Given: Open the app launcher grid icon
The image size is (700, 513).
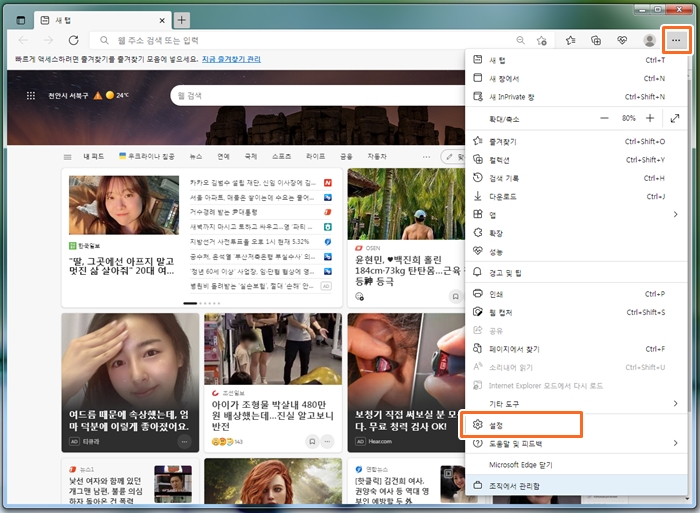Looking at the screenshot, I should [x=31, y=96].
